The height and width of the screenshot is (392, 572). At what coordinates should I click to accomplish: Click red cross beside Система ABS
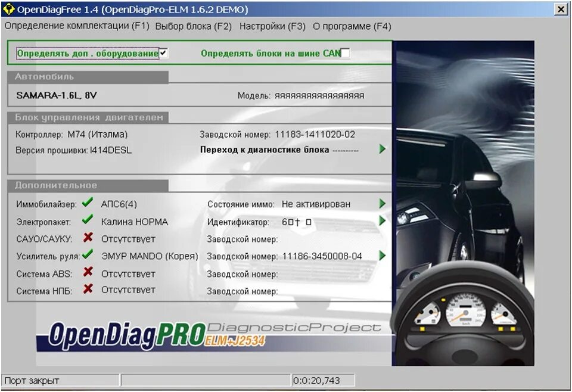88,272
